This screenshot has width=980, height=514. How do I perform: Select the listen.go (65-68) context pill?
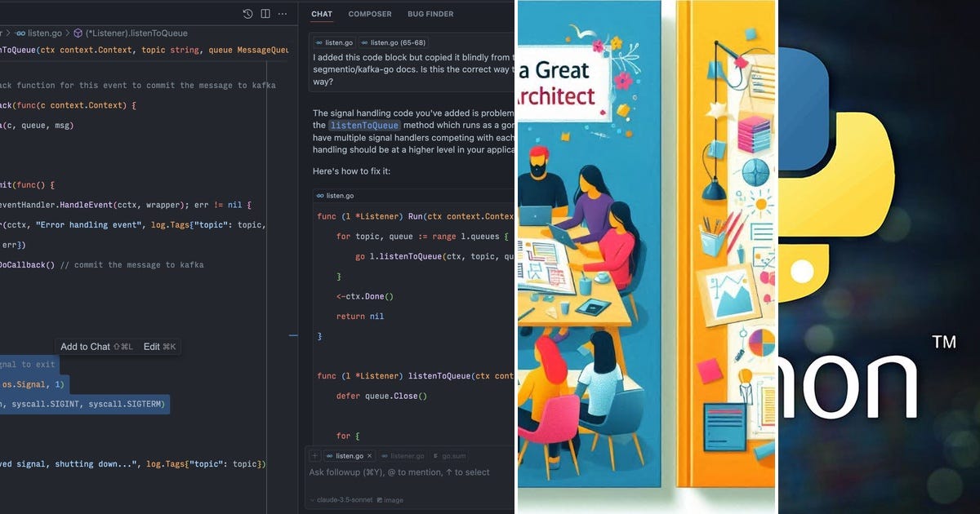[393, 42]
